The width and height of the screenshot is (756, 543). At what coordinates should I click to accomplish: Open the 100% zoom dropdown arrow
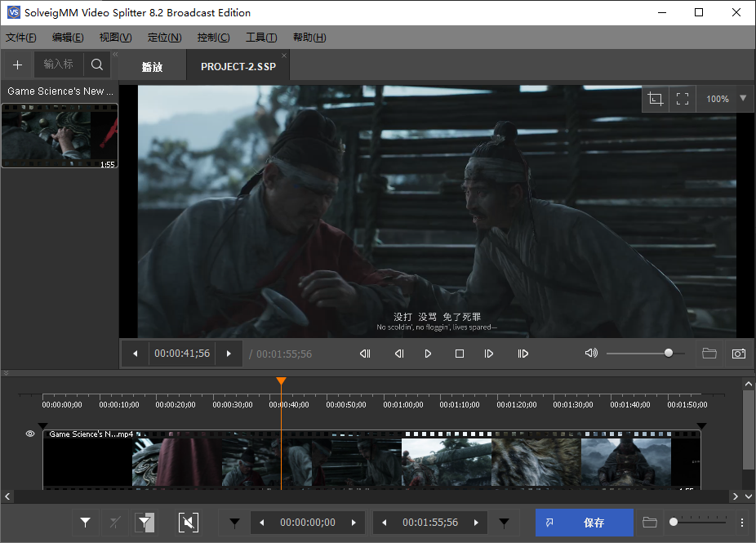(742, 99)
